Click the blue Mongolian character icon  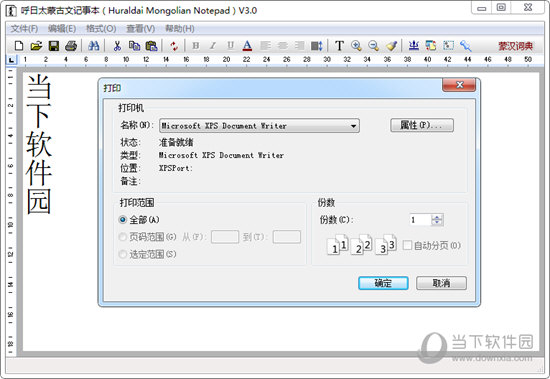(414, 46)
